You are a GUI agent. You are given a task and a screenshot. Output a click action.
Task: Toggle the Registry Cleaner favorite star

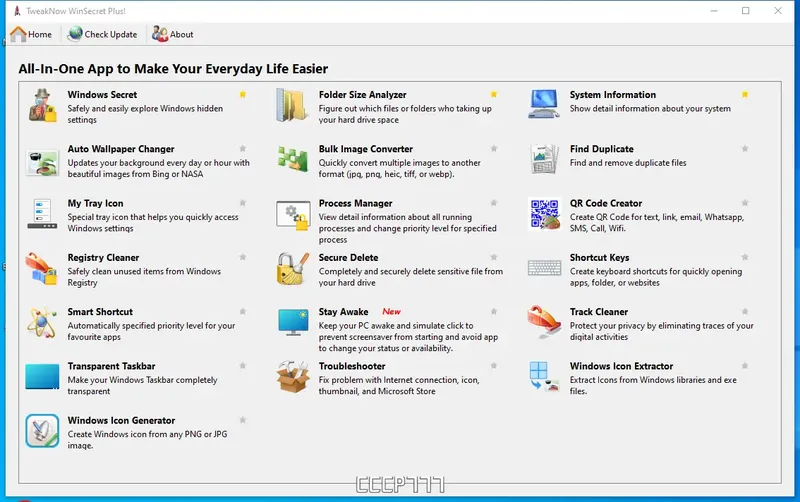[243, 257]
